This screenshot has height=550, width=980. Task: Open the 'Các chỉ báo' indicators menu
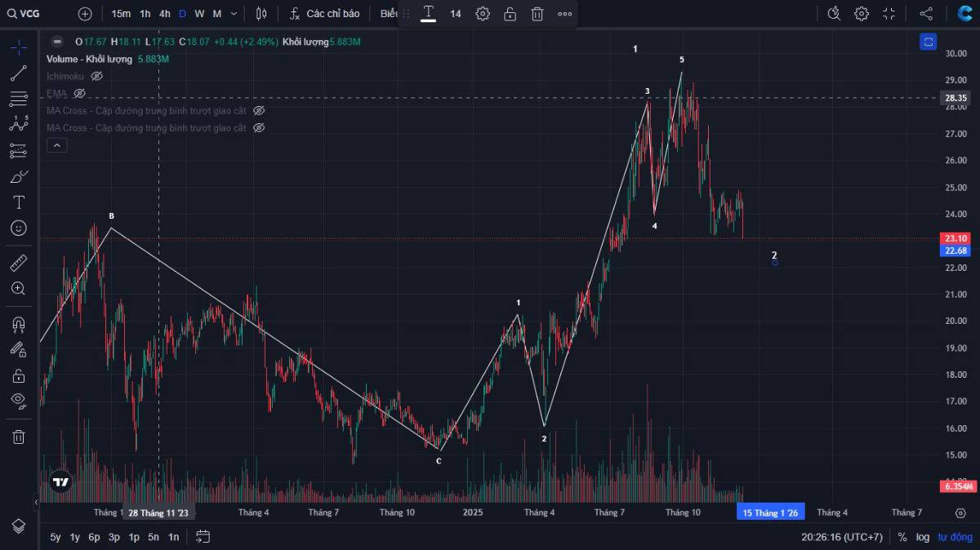324,14
